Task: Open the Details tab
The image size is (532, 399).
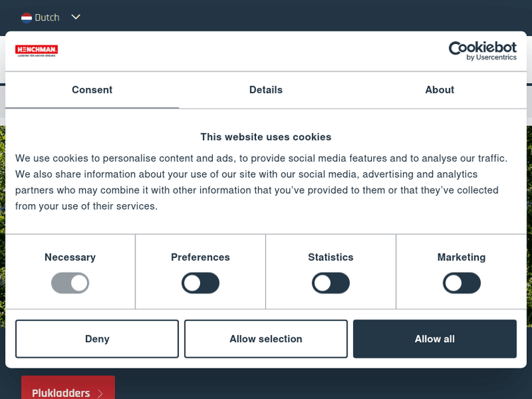Action: [x=266, y=90]
